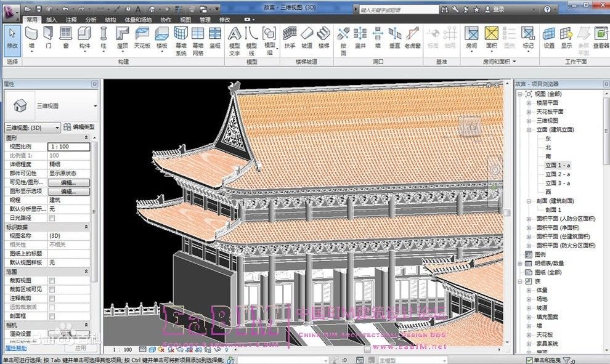Screen dimensions: 610x364
Task: Click the 门 (Door) tool icon
Action: 48,36
